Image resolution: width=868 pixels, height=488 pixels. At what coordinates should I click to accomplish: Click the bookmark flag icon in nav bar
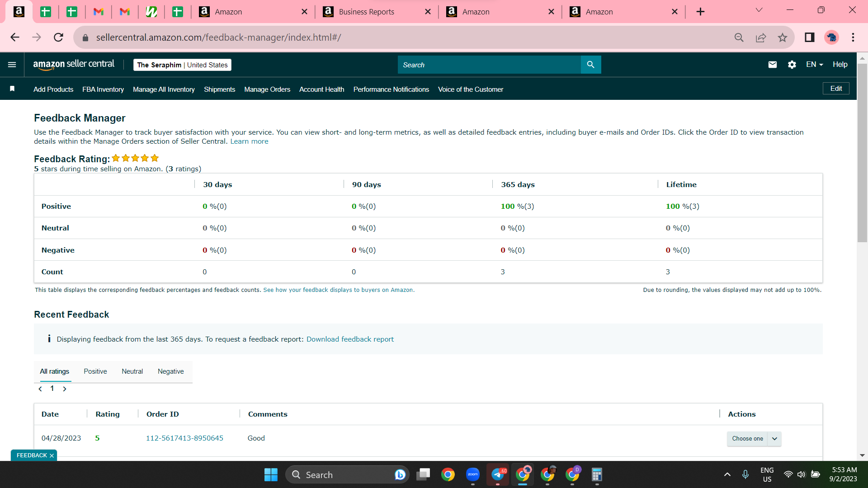point(13,89)
